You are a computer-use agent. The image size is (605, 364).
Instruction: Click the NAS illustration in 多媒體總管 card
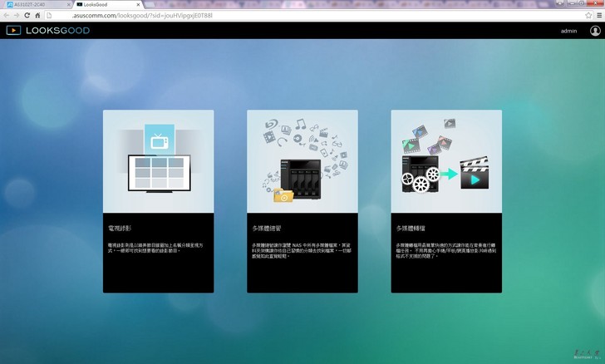tap(302, 172)
